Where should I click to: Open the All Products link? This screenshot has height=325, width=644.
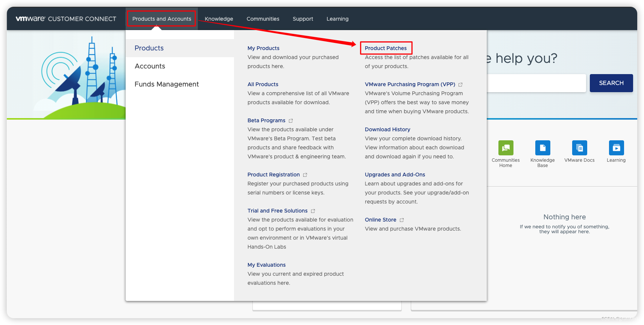click(263, 84)
